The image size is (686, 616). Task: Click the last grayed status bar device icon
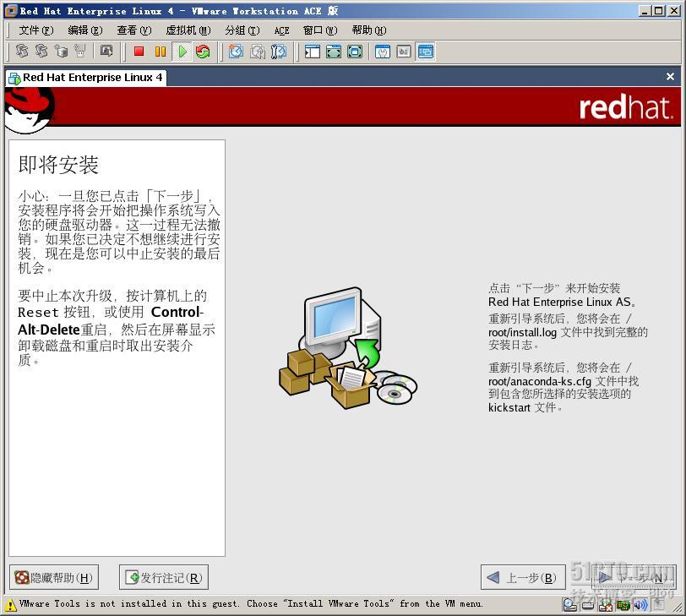tap(658, 605)
